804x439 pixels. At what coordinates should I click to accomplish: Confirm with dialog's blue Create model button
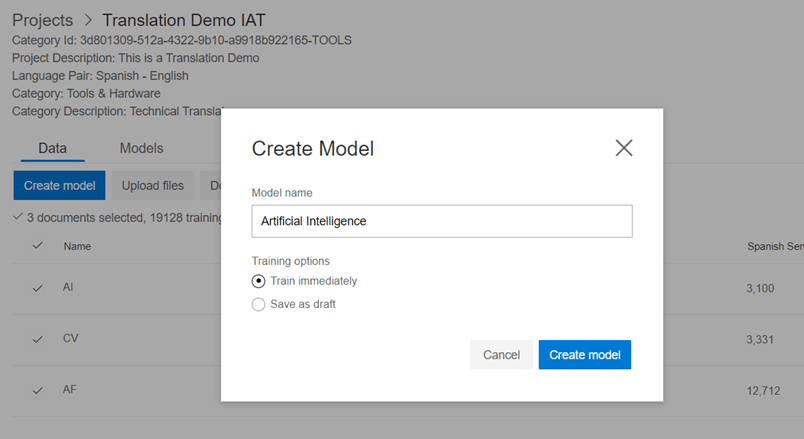pyautogui.click(x=584, y=355)
